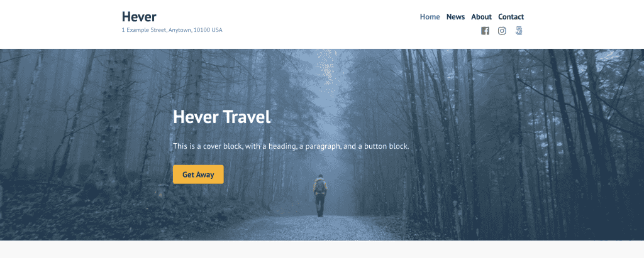This screenshot has height=258, width=644.
Task: Navigate to News in the header
Action: coord(455,17)
